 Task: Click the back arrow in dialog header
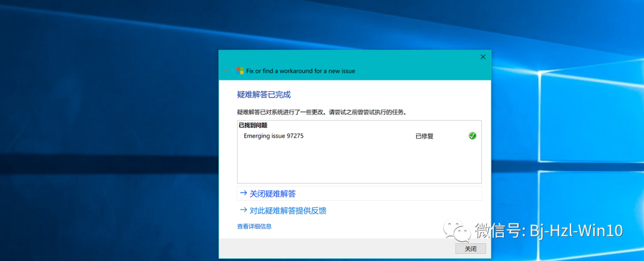pyautogui.click(x=227, y=71)
